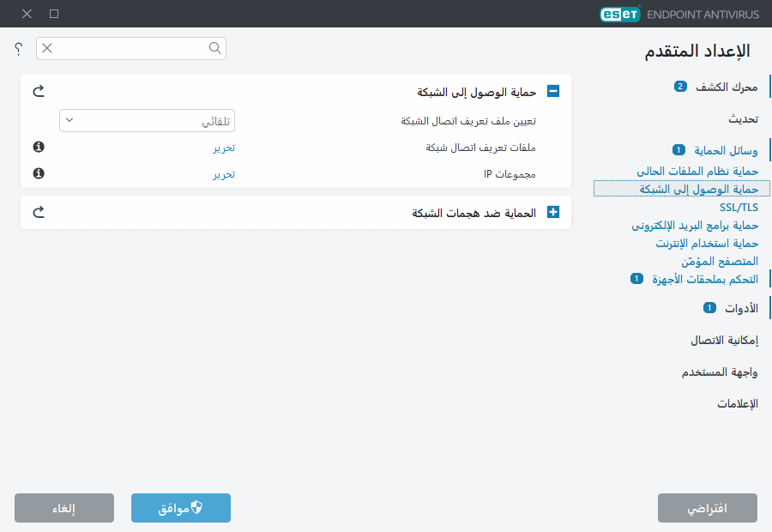
Task: Click the إلغاء button to cancel
Action: [63, 507]
